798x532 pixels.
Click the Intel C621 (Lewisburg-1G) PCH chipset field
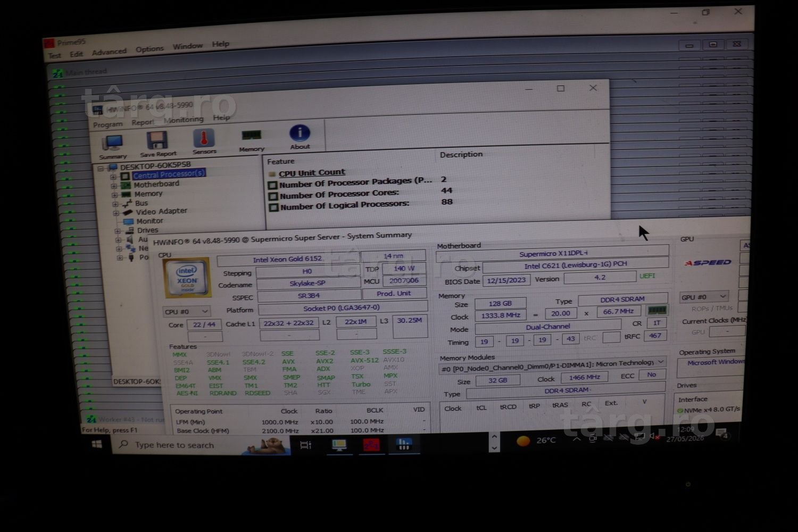coord(575,265)
